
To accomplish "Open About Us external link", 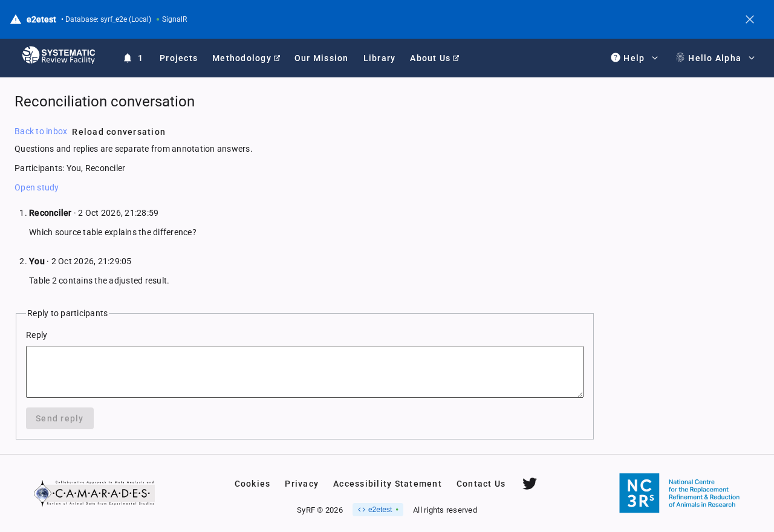I will coord(435,58).
